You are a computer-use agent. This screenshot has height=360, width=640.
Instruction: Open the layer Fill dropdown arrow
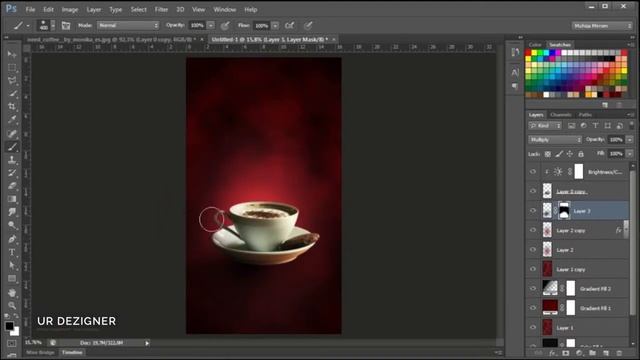(x=630, y=154)
